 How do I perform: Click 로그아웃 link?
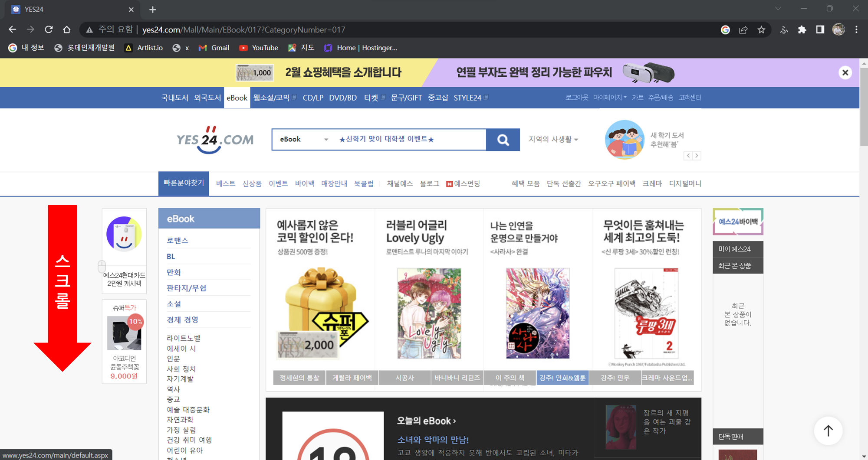click(577, 98)
